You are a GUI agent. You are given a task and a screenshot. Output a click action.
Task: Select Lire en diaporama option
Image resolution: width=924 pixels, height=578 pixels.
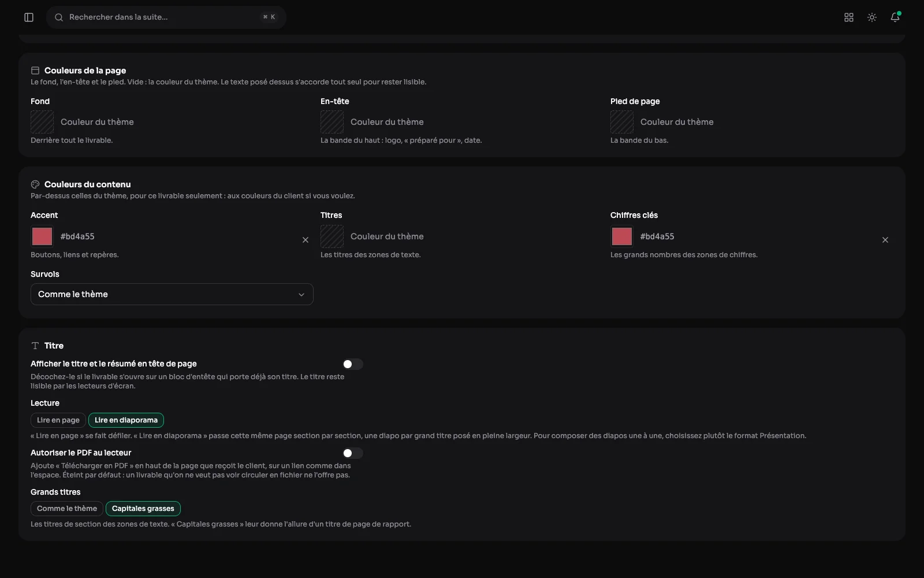(x=126, y=420)
